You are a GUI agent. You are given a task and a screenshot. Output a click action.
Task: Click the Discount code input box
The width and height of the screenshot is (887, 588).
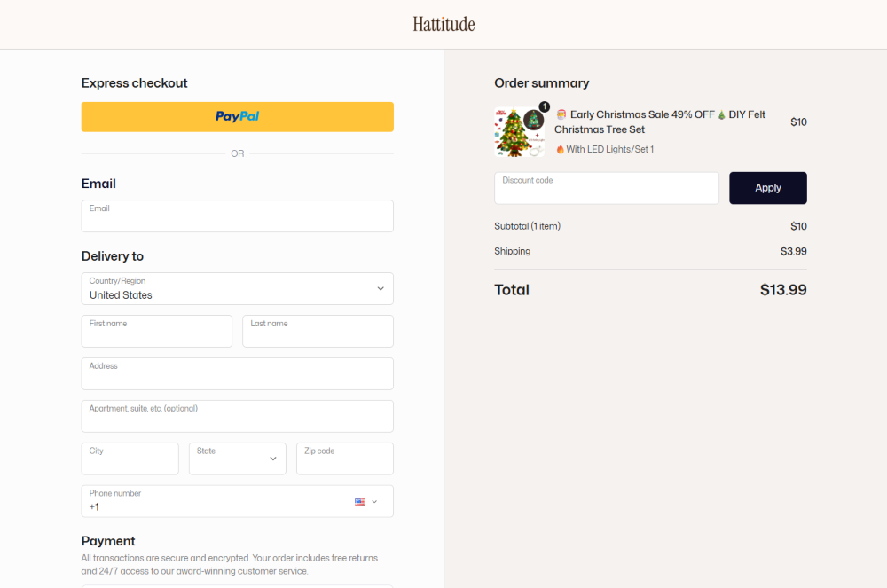[x=606, y=188]
